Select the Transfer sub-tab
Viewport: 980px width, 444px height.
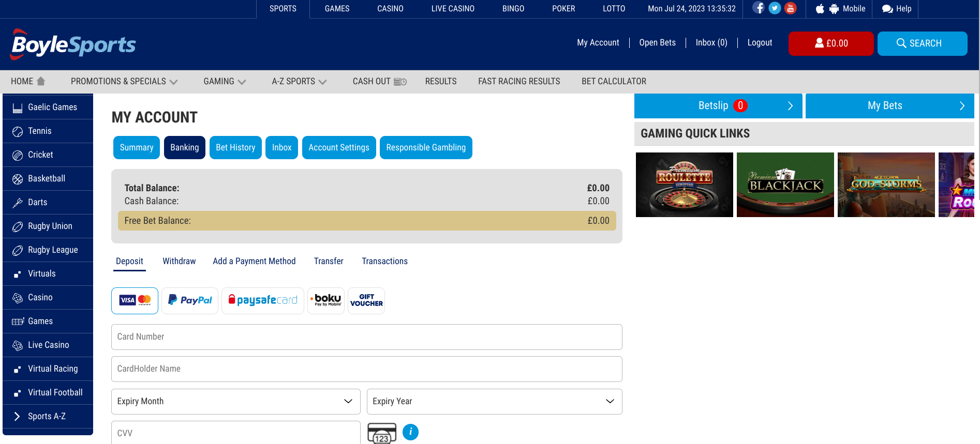pos(329,262)
